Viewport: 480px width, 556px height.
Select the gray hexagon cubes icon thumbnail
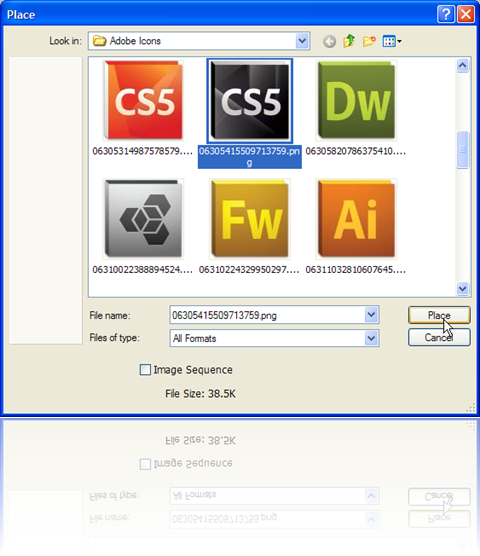coord(143,219)
